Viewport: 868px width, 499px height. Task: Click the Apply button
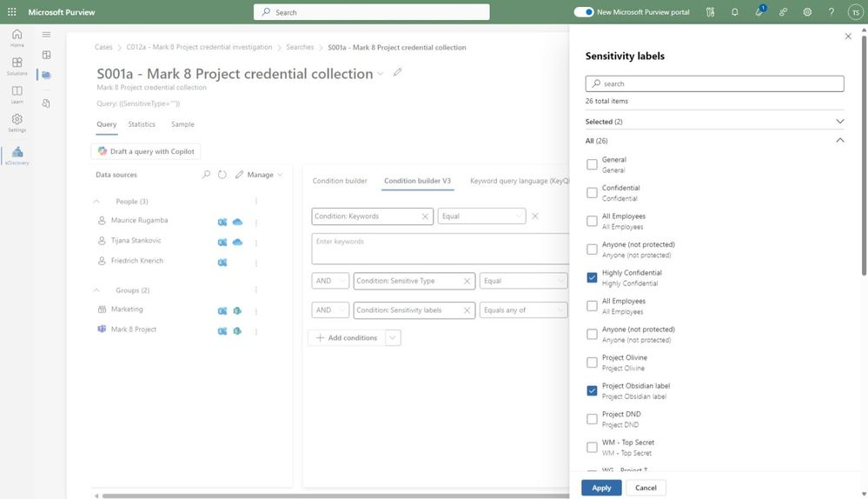coord(601,488)
